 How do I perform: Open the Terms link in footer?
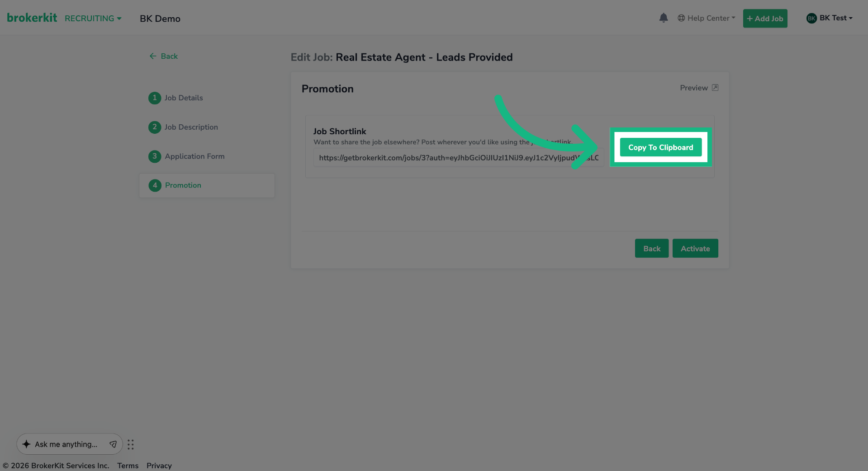point(127,465)
